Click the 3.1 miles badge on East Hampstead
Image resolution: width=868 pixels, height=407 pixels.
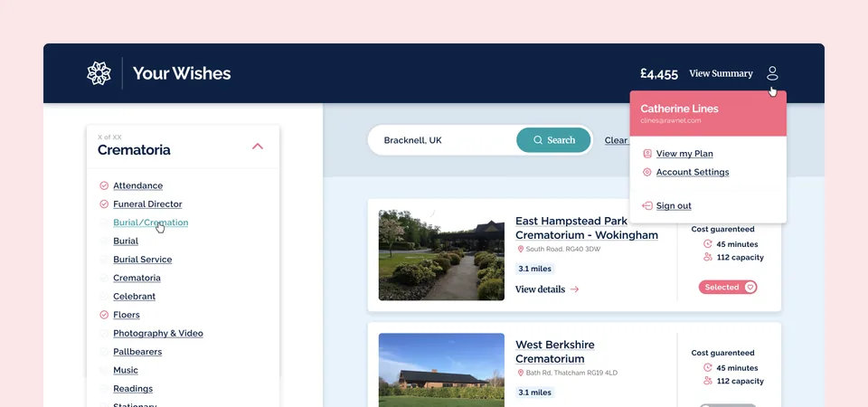534,269
